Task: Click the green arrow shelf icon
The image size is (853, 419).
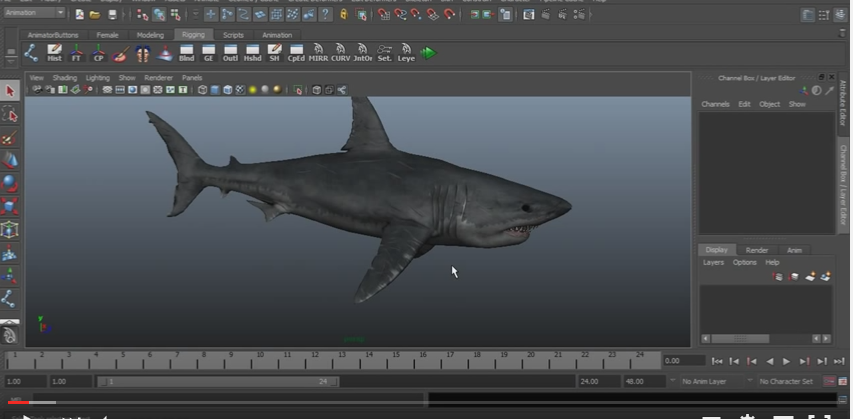Action: [429, 53]
